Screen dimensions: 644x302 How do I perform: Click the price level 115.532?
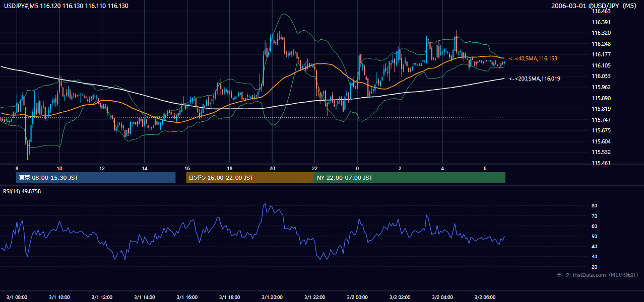pyautogui.click(x=601, y=152)
